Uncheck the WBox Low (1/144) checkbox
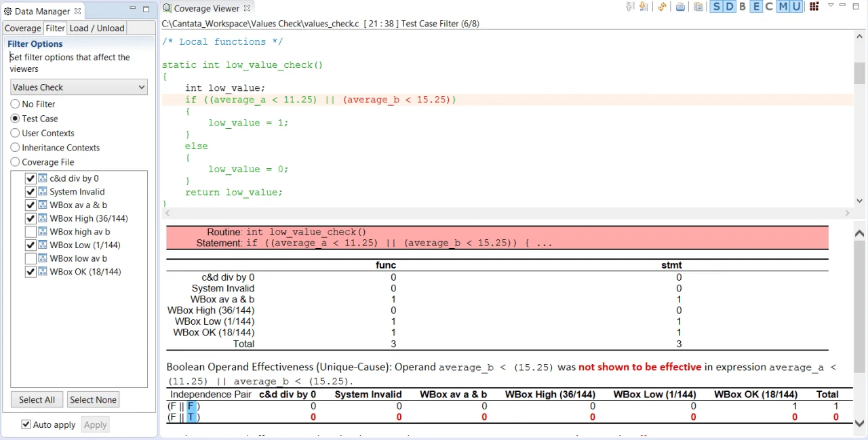 [30, 245]
